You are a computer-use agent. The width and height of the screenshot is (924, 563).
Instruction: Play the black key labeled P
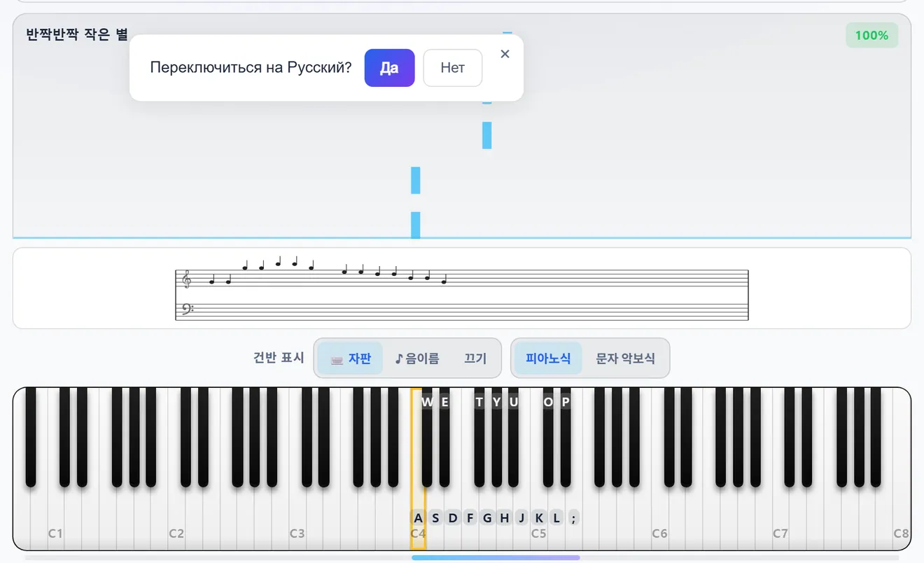[565, 438]
